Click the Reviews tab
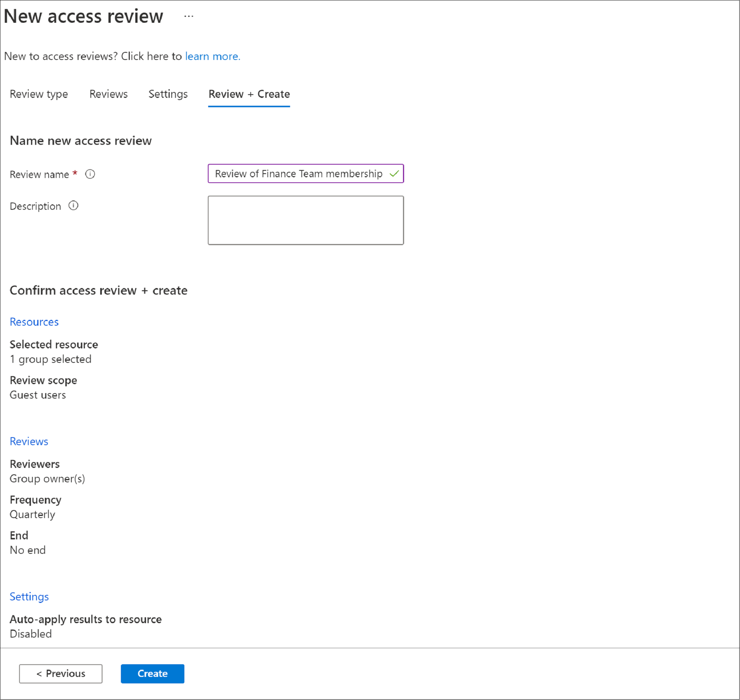 point(109,94)
